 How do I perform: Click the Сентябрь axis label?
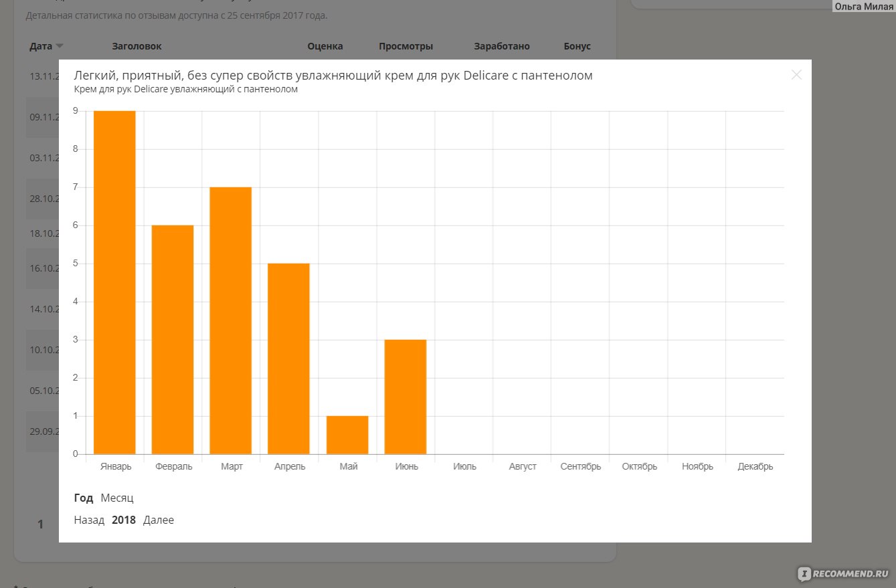(x=581, y=467)
